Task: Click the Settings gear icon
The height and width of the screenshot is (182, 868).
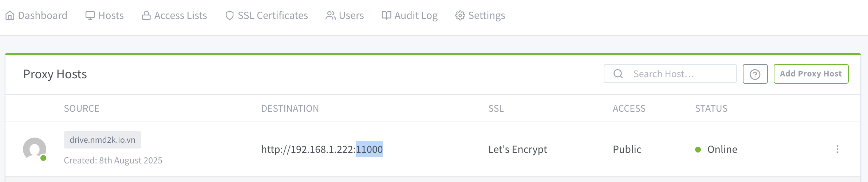Action: (x=460, y=16)
